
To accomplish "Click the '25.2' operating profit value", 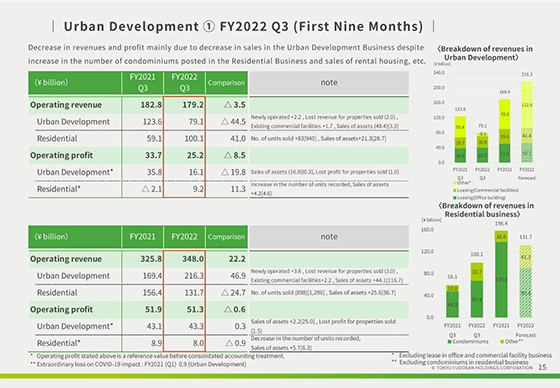I will pyautogui.click(x=195, y=155).
